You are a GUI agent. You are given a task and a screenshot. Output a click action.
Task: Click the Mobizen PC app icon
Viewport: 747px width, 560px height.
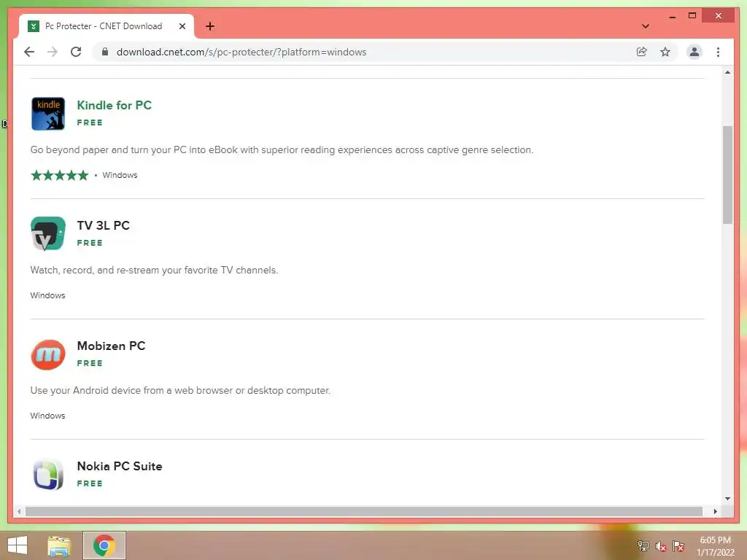tap(47, 354)
